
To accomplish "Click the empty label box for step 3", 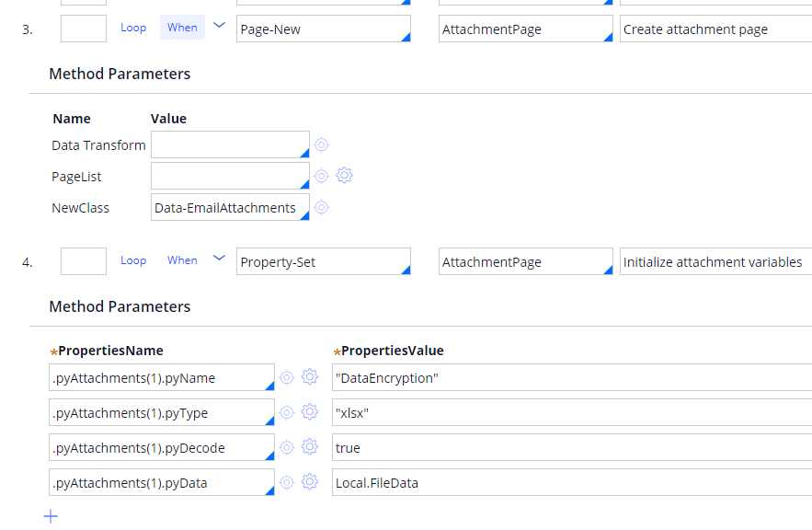I will pos(84,29).
